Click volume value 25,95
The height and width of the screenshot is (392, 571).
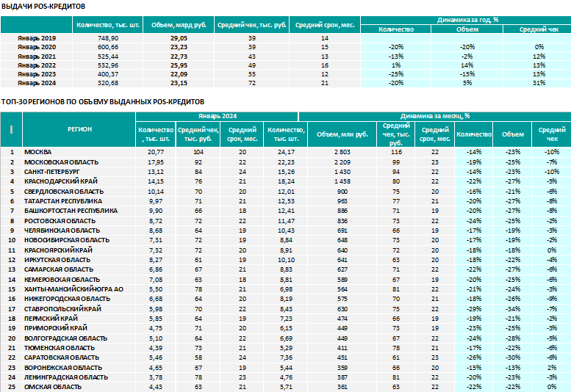[x=179, y=65]
